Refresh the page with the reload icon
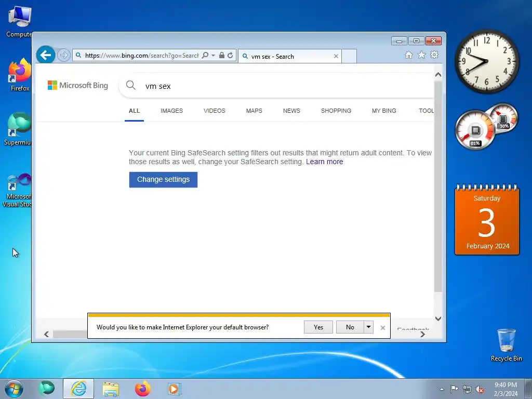This screenshot has height=399, width=532. [x=230, y=55]
